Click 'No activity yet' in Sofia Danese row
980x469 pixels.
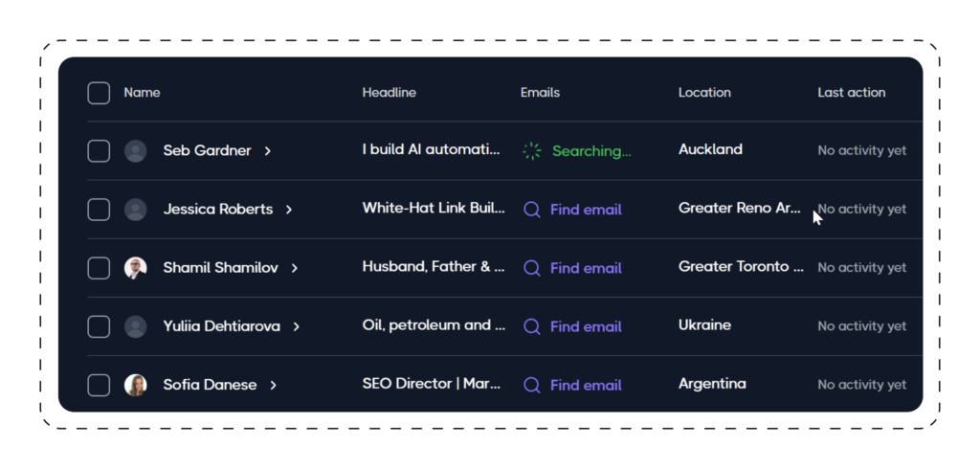pyautogui.click(x=862, y=385)
